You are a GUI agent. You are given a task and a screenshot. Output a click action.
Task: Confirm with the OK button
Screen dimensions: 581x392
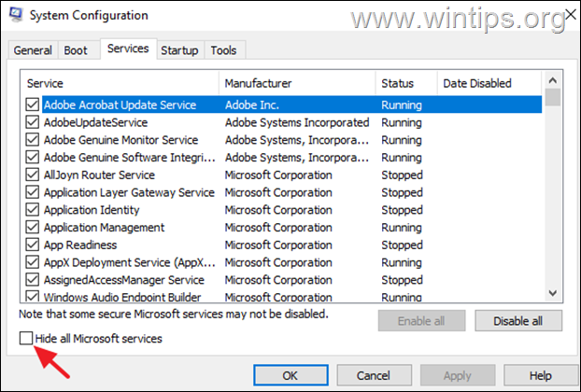(x=290, y=375)
